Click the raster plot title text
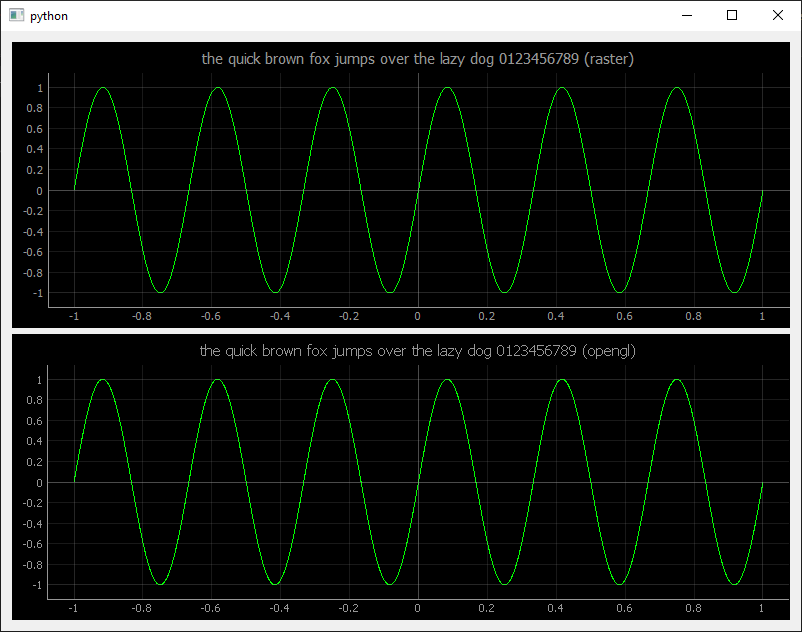This screenshot has height=632, width=802. click(x=417, y=59)
